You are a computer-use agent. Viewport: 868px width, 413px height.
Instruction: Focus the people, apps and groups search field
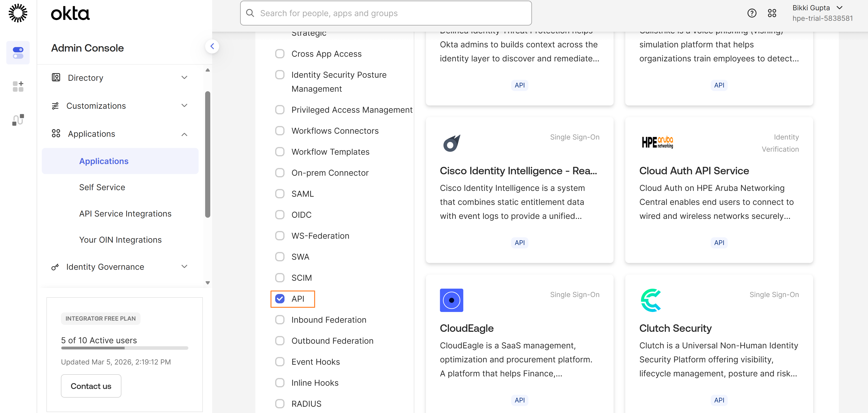pos(386,13)
